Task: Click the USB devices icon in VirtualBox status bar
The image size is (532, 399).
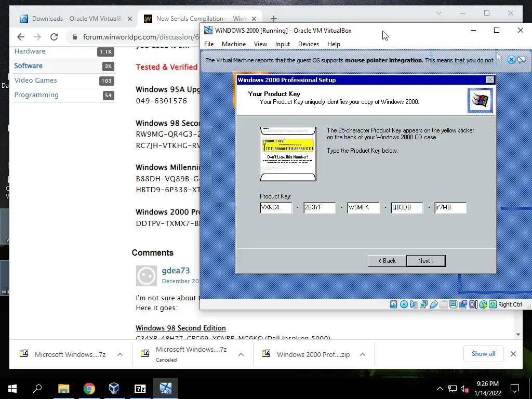Action: coord(434,304)
